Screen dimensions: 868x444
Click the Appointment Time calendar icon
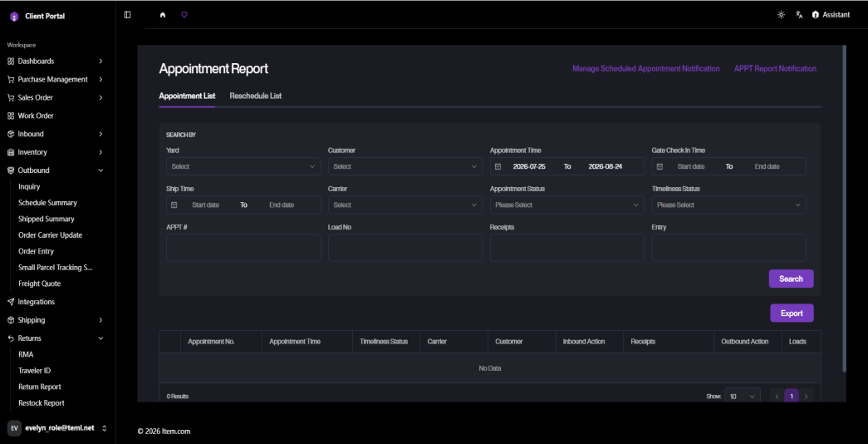[x=498, y=166]
